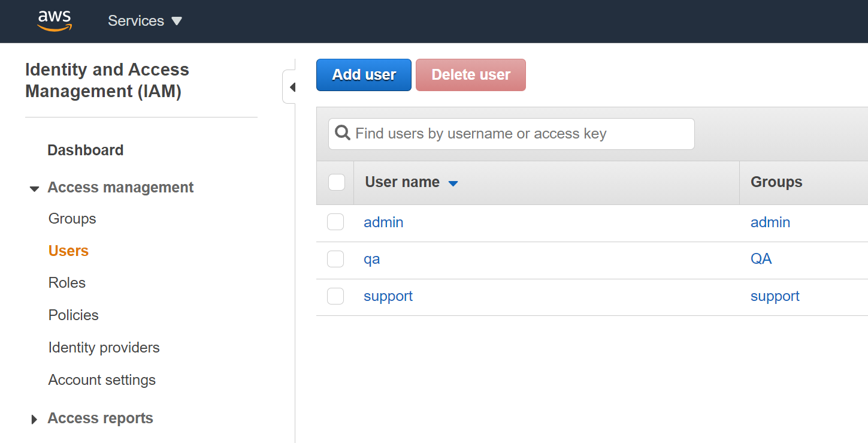Open the Services dropdown menu

pyautogui.click(x=144, y=21)
